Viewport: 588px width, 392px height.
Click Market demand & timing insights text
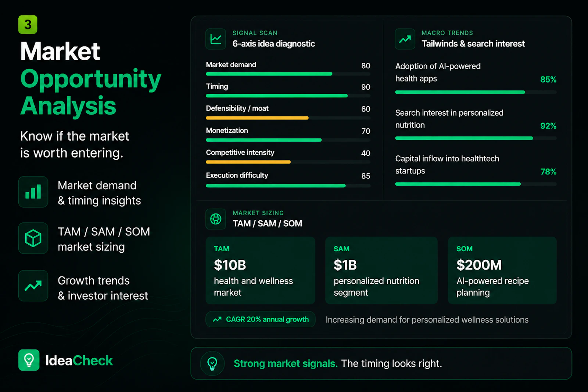click(99, 193)
